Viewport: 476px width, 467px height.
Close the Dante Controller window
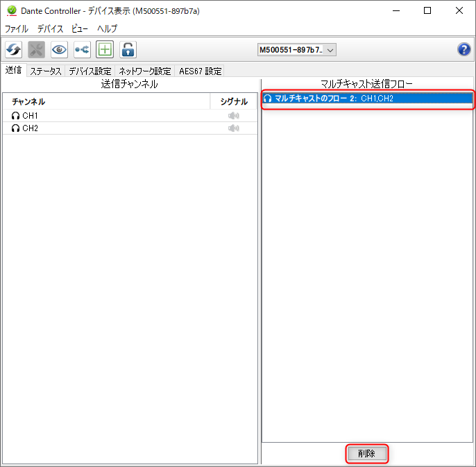click(459, 10)
